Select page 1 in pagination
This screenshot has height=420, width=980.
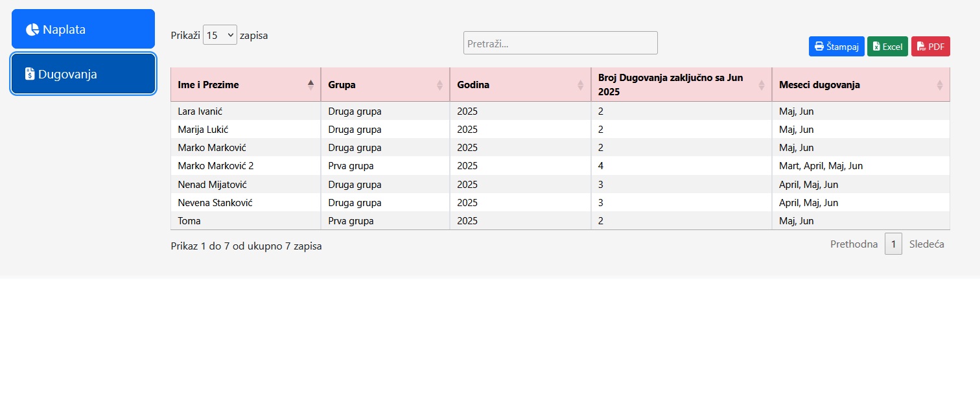coord(893,244)
